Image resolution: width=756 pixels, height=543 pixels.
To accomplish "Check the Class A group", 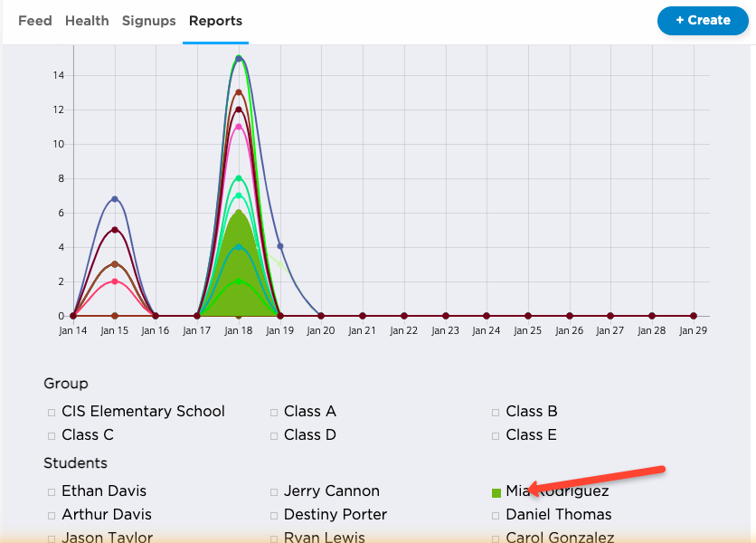I will (273, 411).
